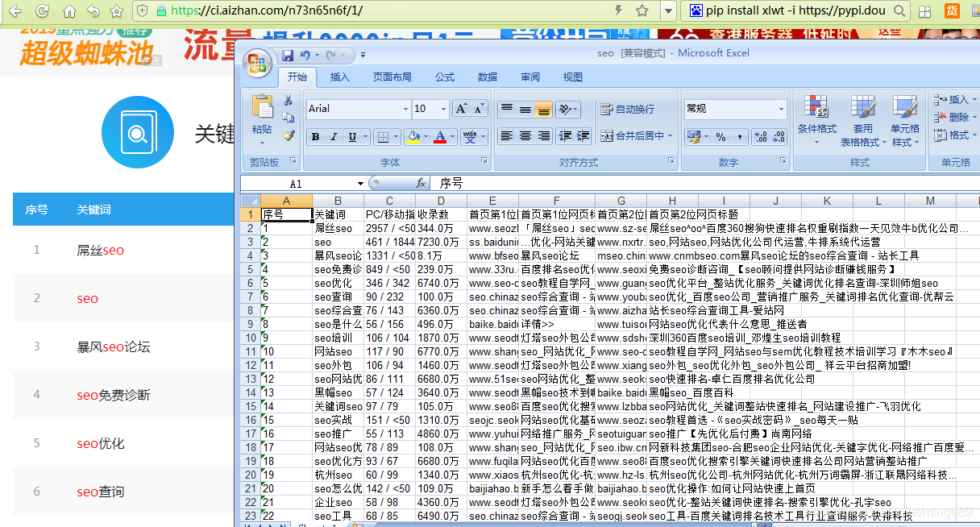
Task: Click the browser URL address field
Action: point(387,11)
